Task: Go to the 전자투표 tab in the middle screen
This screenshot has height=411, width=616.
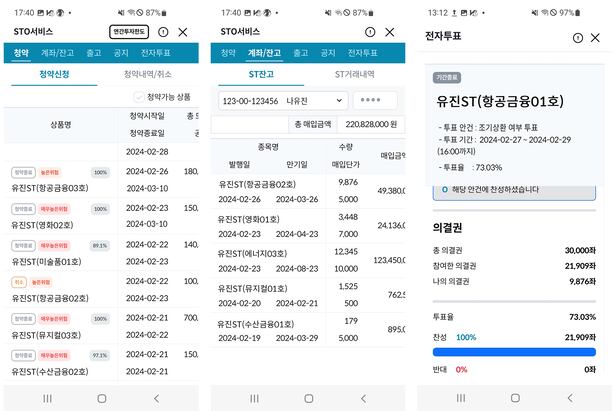Action: (x=362, y=52)
